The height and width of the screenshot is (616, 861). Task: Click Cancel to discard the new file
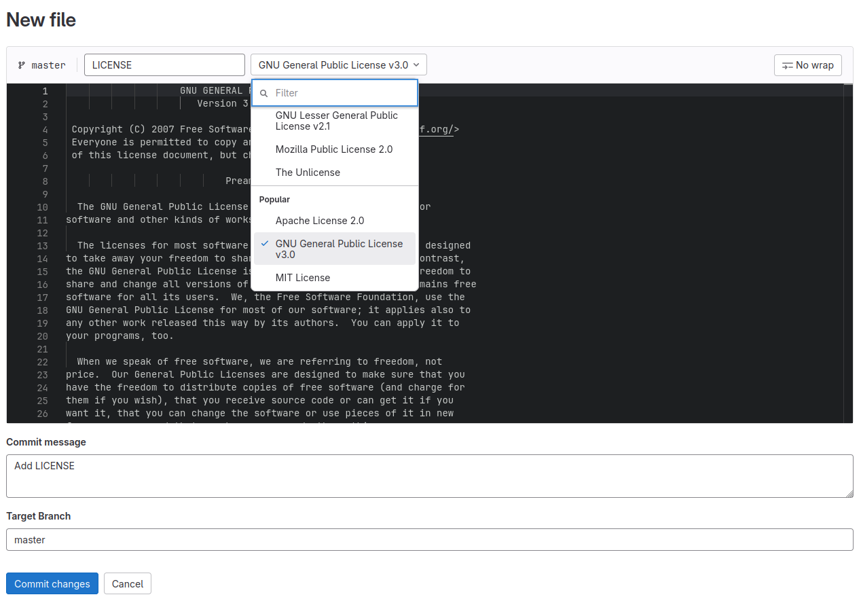pyautogui.click(x=127, y=583)
